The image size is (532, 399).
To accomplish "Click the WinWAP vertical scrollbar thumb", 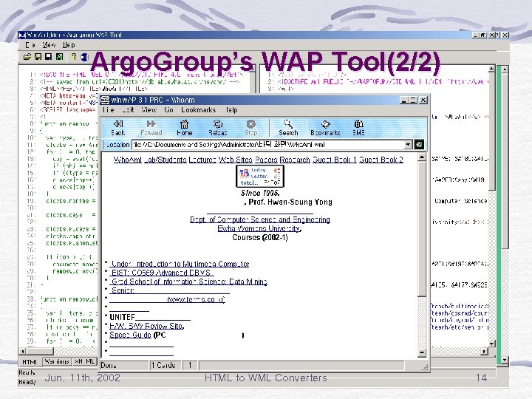I will [x=421, y=229].
